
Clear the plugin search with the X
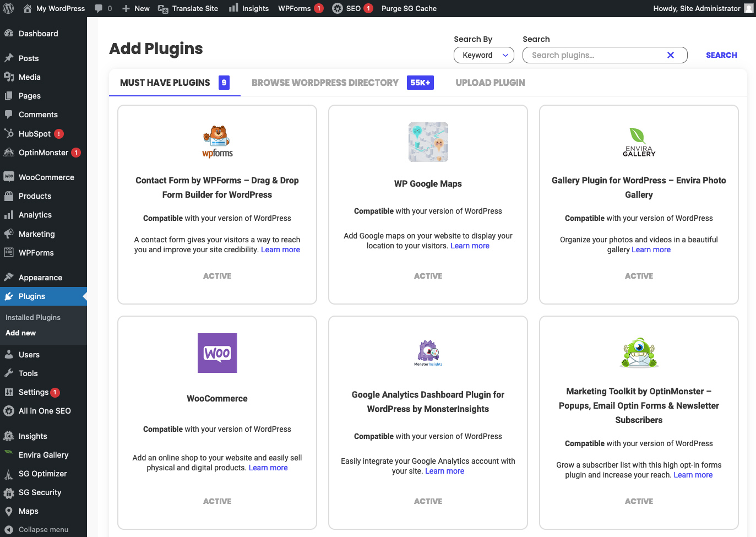point(671,55)
